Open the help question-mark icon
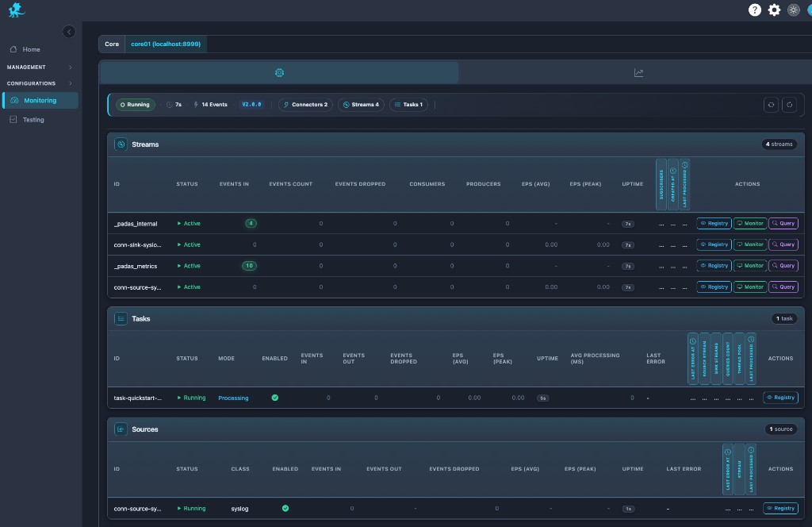The height and width of the screenshot is (527, 812). coord(755,10)
